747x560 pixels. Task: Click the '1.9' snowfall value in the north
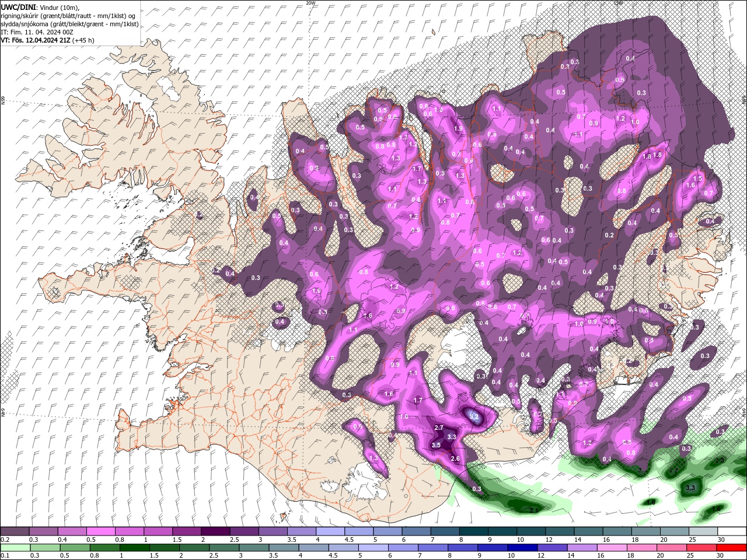pos(458,128)
